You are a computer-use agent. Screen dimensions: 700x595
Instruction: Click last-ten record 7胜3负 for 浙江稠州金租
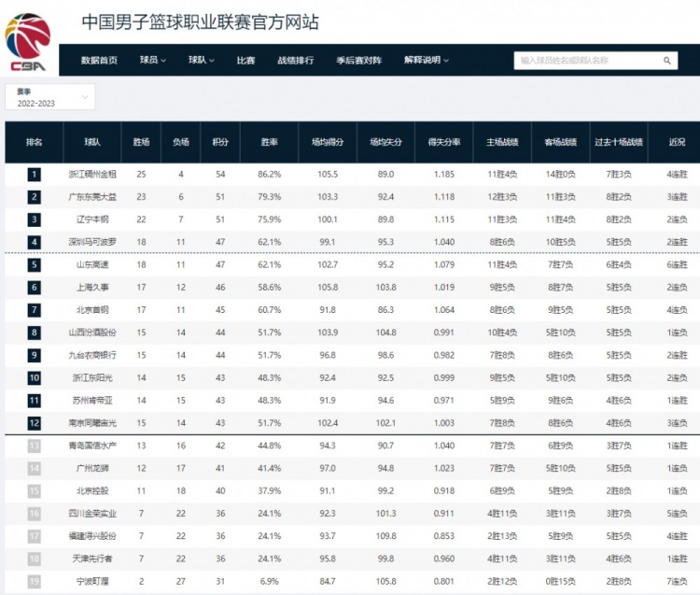pyautogui.click(x=619, y=175)
